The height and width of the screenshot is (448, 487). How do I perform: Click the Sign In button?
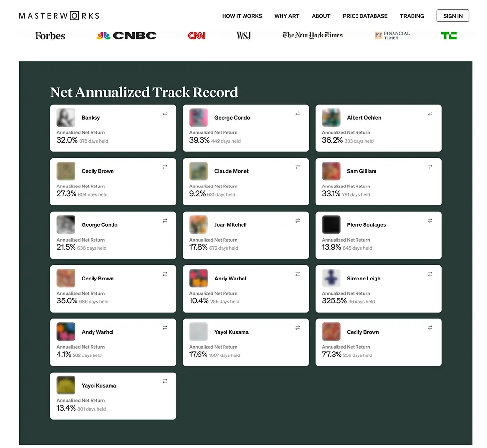coord(452,16)
